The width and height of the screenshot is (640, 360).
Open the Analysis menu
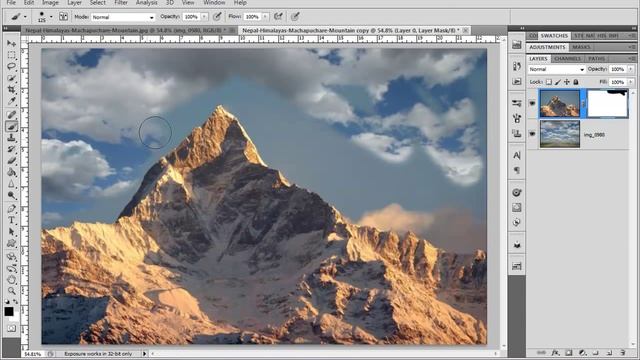[146, 3]
